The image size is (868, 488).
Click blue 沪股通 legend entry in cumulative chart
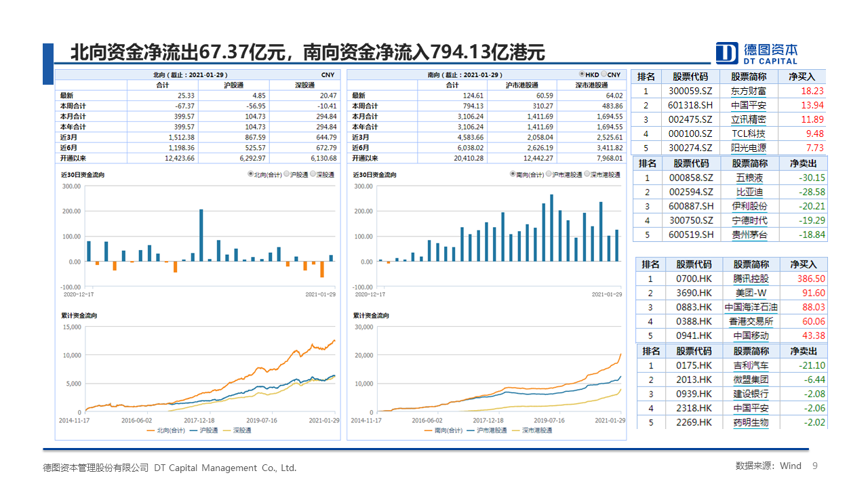click(x=204, y=430)
